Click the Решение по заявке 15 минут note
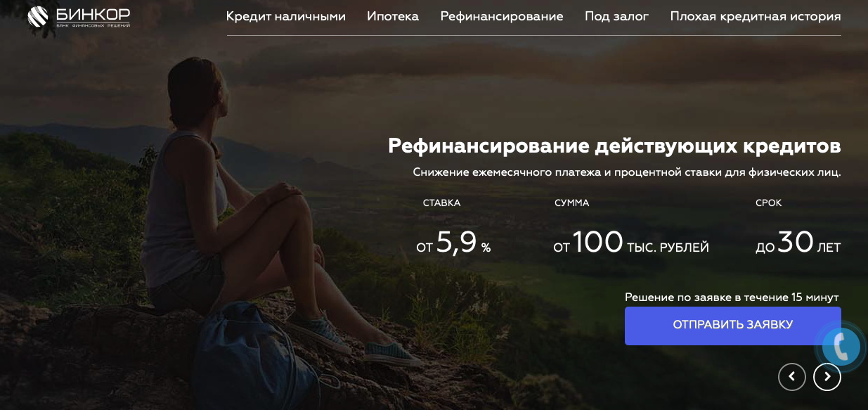 [x=732, y=297]
